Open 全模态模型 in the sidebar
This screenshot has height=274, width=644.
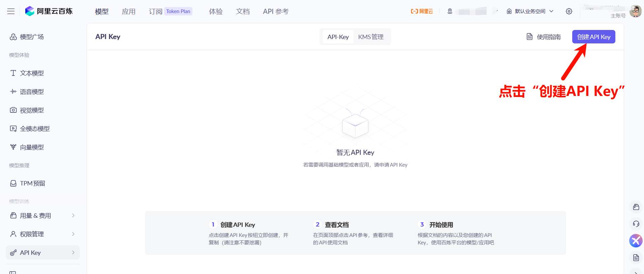tap(35, 129)
